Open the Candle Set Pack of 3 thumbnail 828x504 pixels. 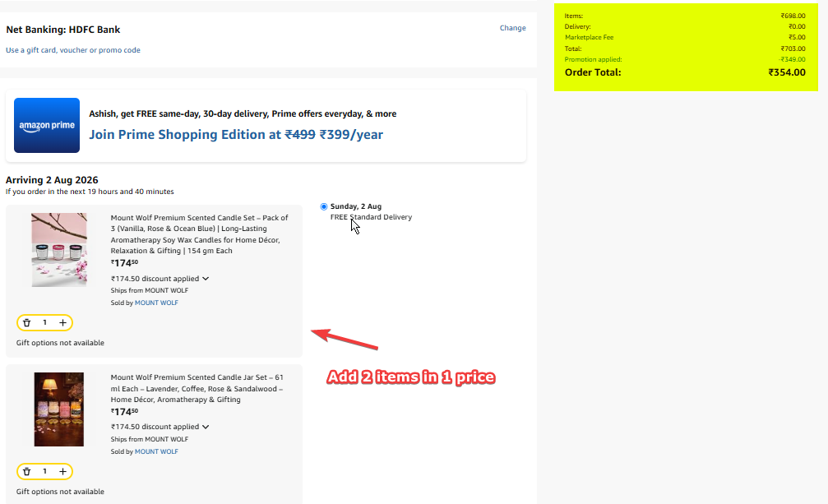click(59, 250)
